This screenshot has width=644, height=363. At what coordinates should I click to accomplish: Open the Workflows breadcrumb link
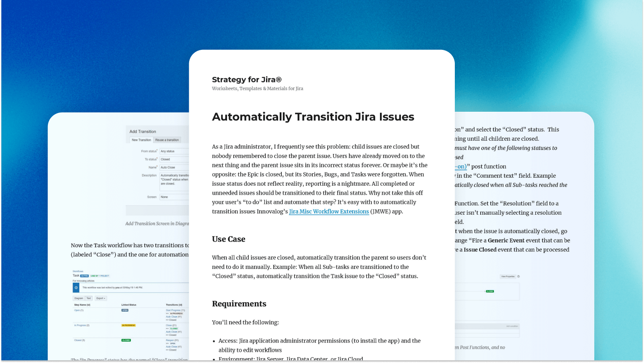point(78,271)
